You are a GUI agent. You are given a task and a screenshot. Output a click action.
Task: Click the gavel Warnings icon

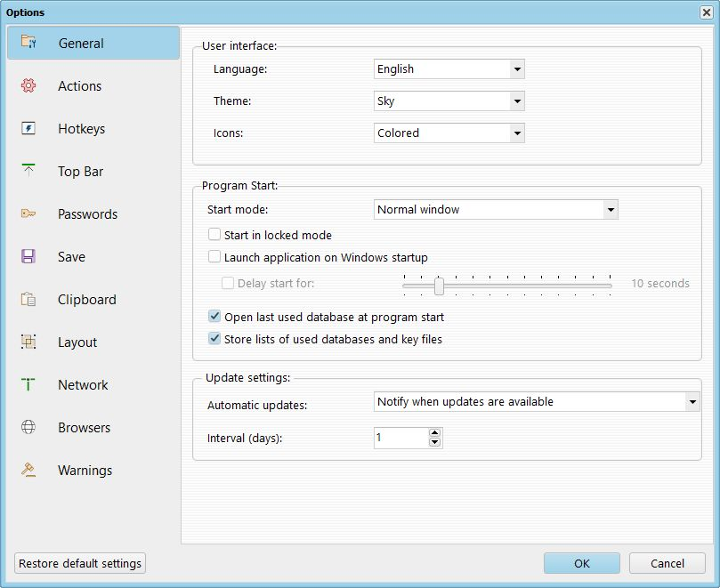pos(28,470)
